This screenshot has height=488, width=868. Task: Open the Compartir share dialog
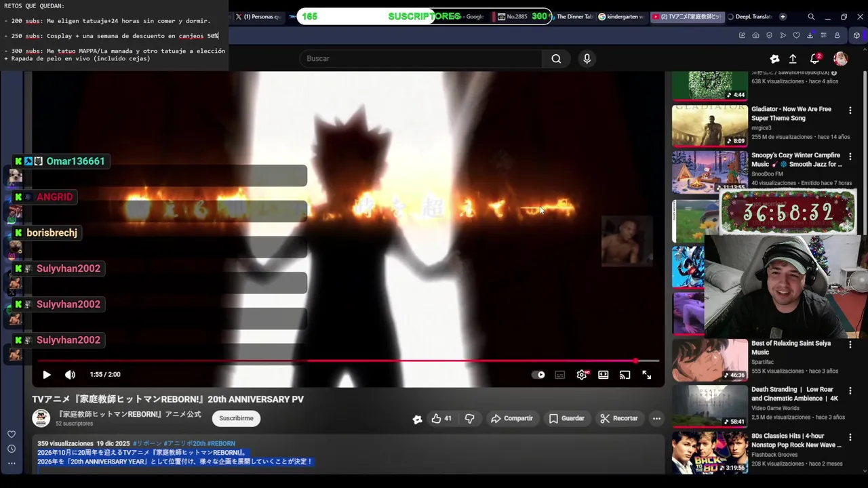[512, 418]
